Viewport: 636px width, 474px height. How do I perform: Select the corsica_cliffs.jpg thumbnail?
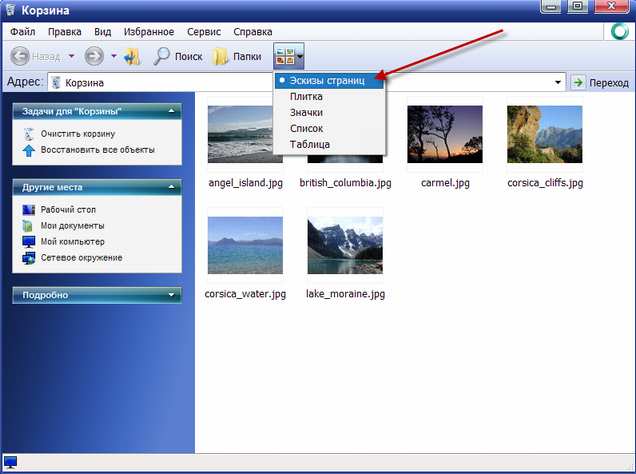tap(545, 134)
